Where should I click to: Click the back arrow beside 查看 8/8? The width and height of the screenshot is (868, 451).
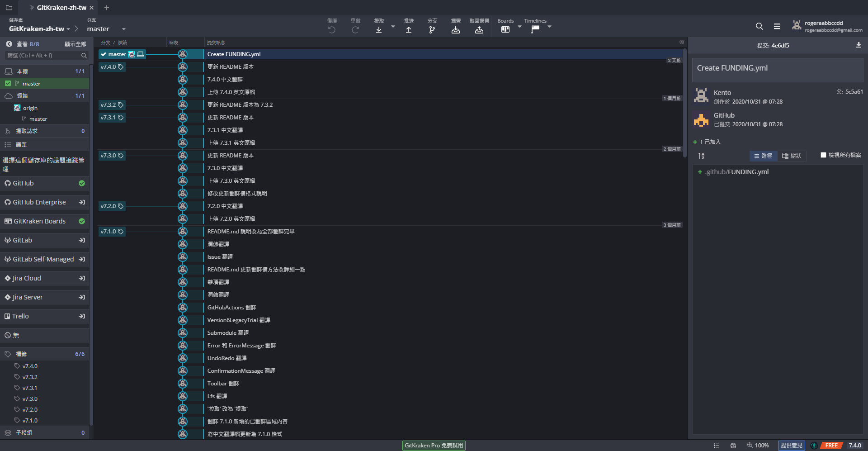point(9,44)
